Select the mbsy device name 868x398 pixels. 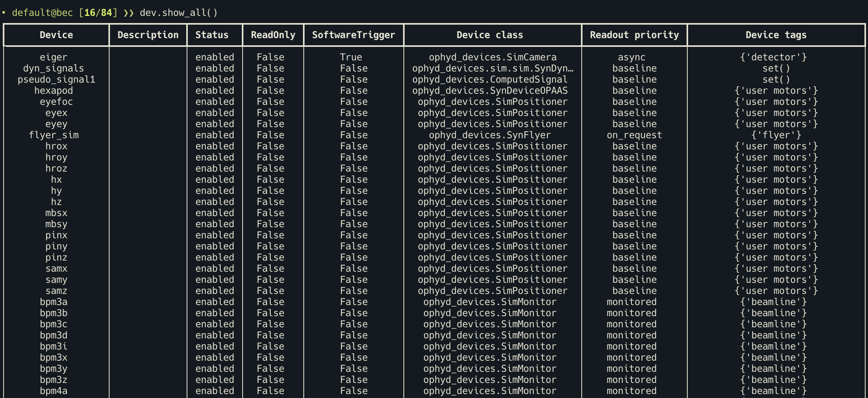point(56,224)
